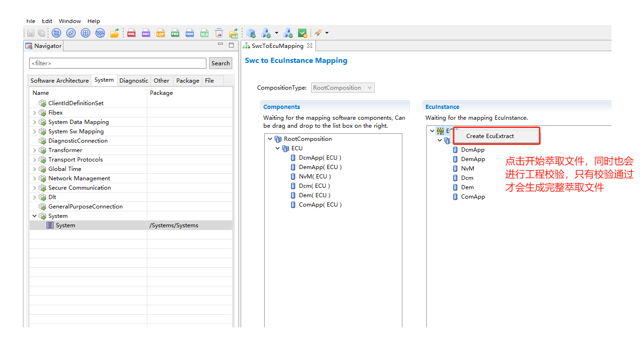
Task: Click the XML import toolbar icon
Action: coord(132,33)
